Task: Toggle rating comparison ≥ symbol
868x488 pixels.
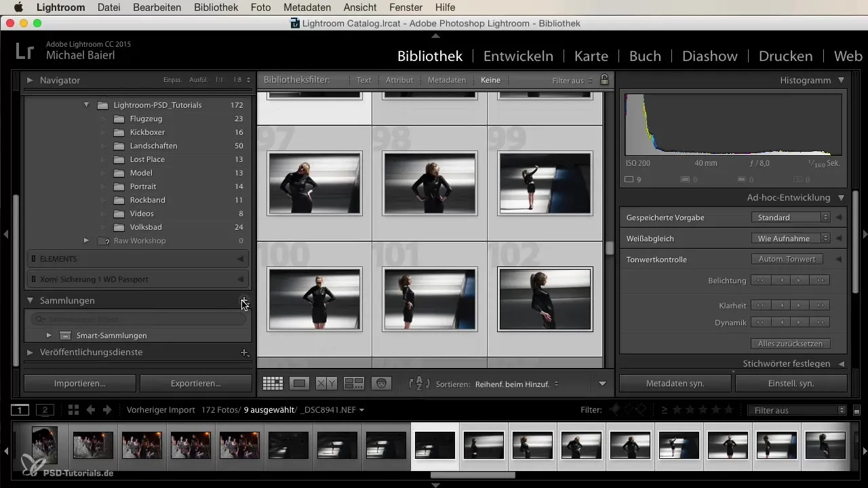Action: pyautogui.click(x=665, y=410)
